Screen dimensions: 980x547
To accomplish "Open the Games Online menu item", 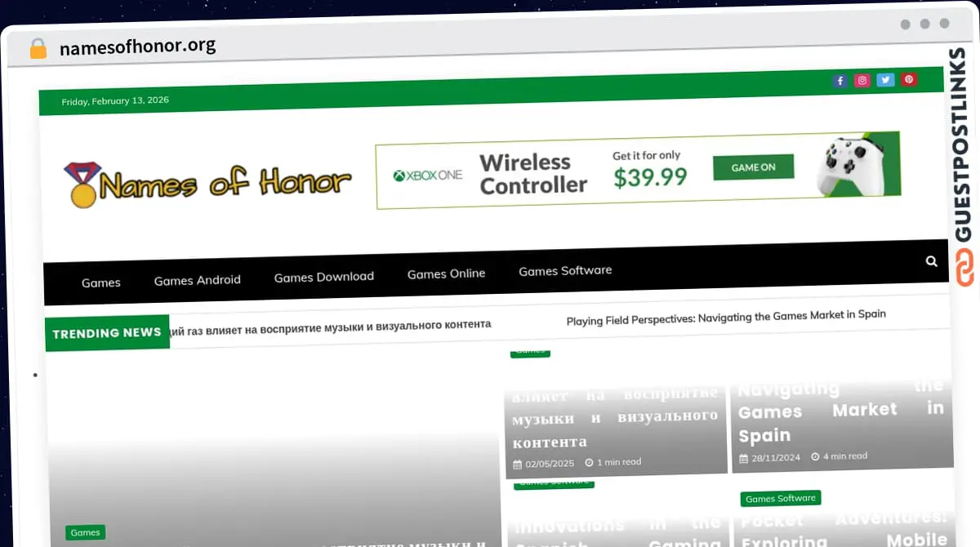I will [447, 273].
